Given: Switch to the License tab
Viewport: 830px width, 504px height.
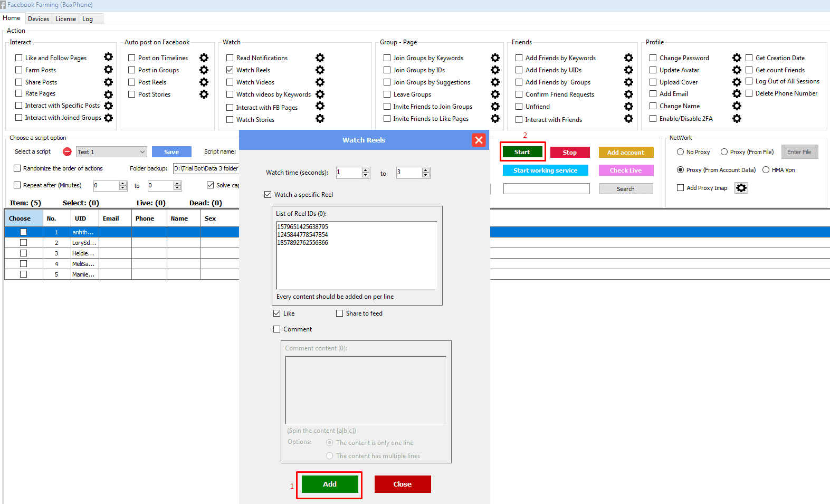Looking at the screenshot, I should tap(65, 18).
